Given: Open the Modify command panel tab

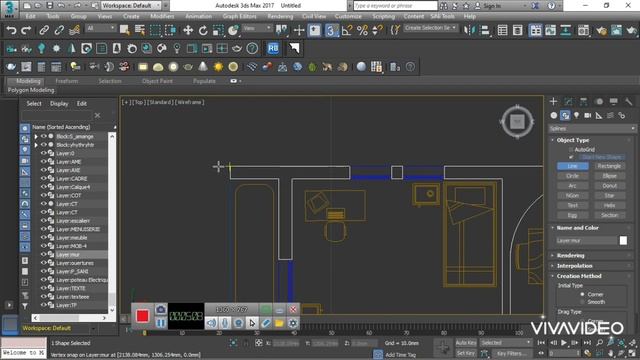Looking at the screenshot, I should click(568, 101).
